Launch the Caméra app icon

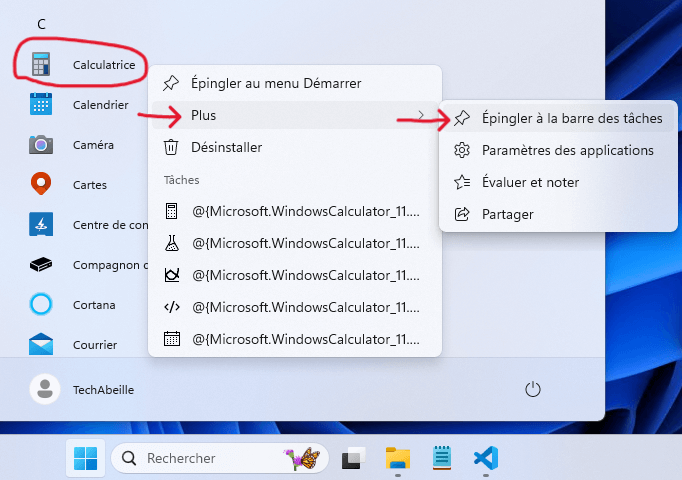point(41,144)
